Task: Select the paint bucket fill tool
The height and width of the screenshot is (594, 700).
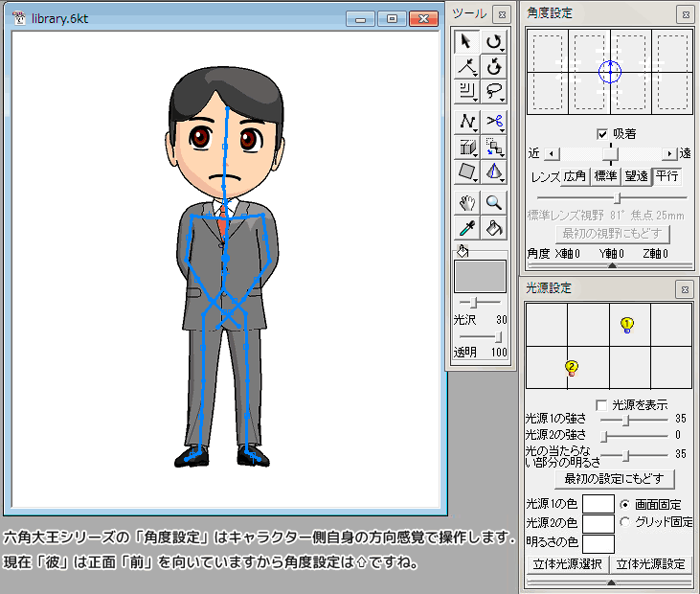Action: pyautogui.click(x=494, y=228)
